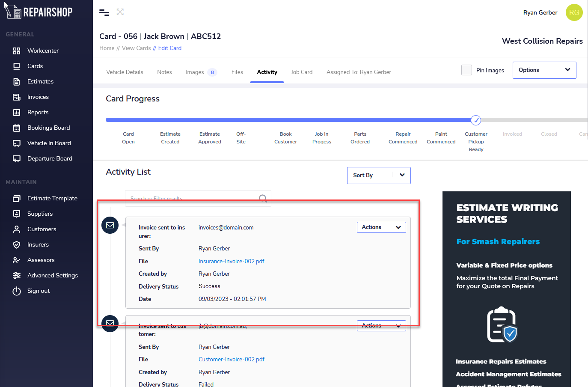588x387 pixels.
Task: Click the Insurers shield icon
Action: (17, 245)
